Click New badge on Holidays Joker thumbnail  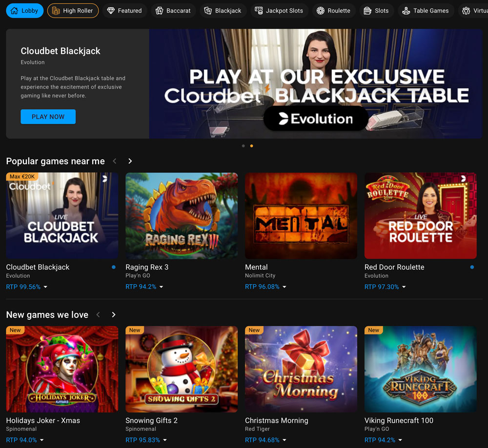(x=15, y=330)
